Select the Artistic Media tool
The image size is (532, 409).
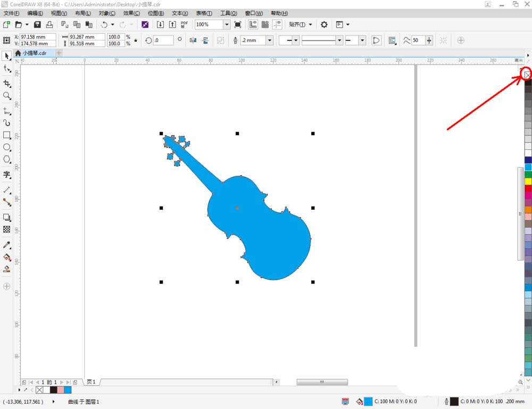[6, 122]
